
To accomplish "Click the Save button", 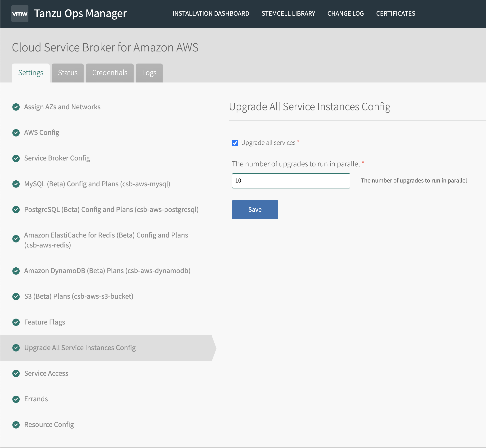I will (x=255, y=209).
